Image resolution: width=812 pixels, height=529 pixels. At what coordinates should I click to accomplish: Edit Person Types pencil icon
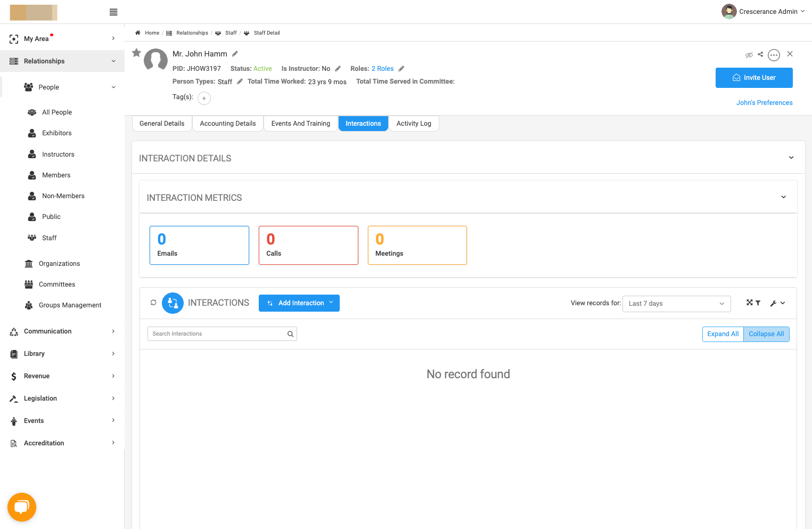(240, 82)
